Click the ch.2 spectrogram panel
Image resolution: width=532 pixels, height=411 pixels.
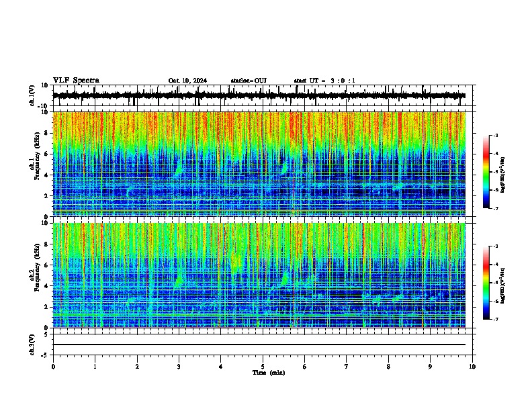click(259, 275)
